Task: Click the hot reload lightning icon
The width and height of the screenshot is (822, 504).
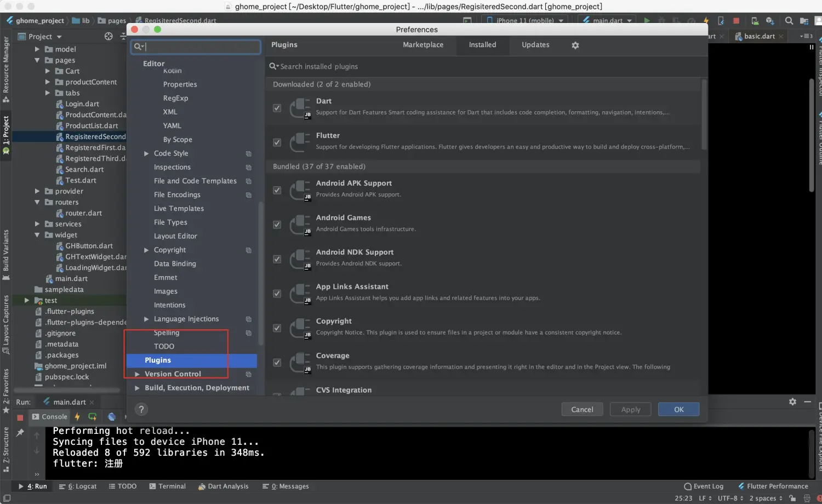Action: pos(77,417)
